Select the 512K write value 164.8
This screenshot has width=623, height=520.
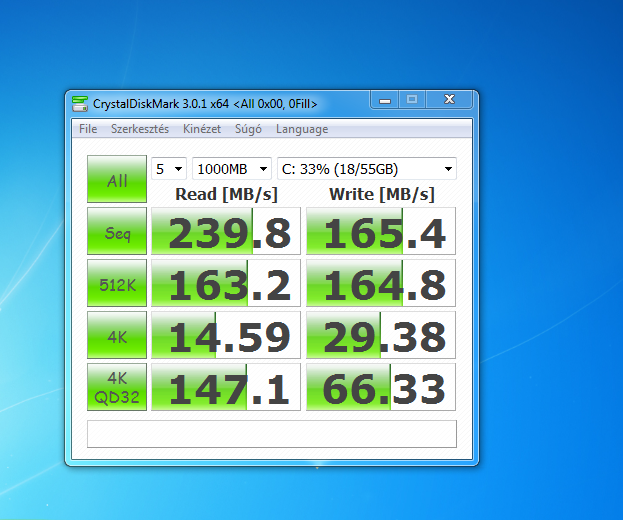381,283
